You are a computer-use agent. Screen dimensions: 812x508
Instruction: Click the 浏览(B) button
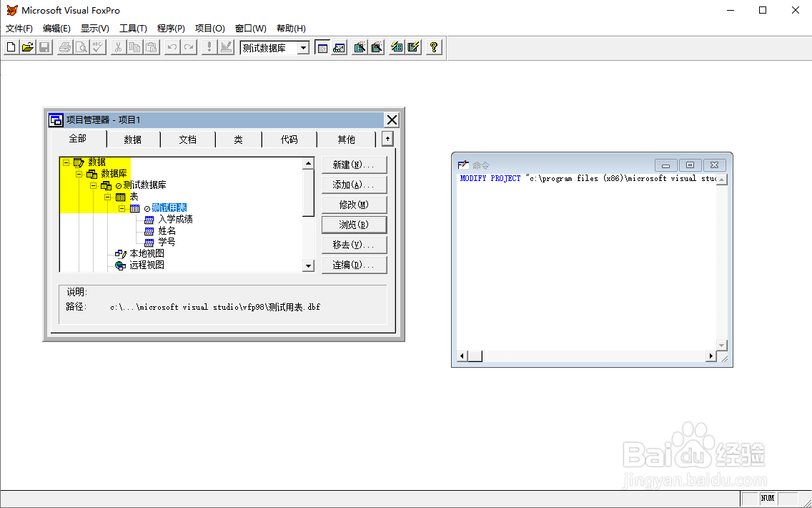[x=355, y=225]
